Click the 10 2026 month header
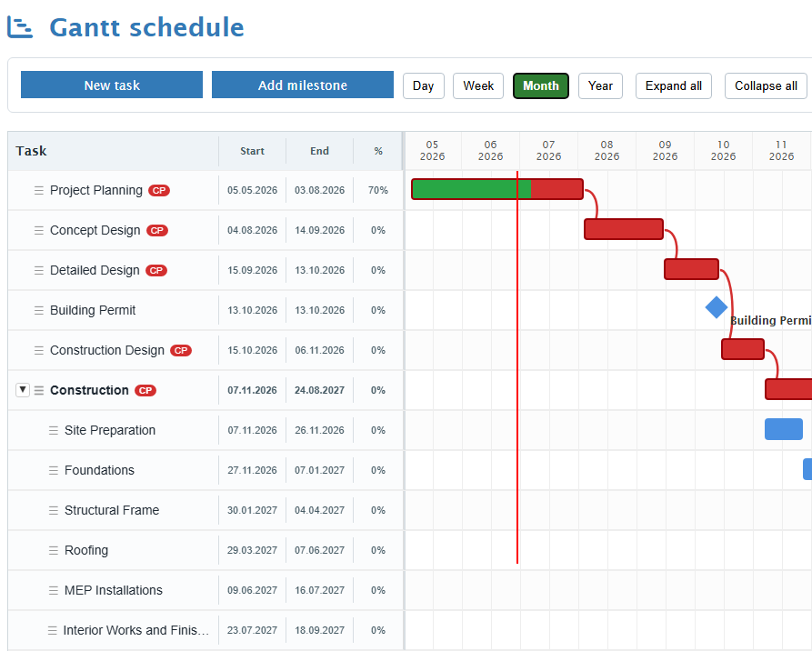This screenshot has width=812, height=651. click(x=724, y=150)
